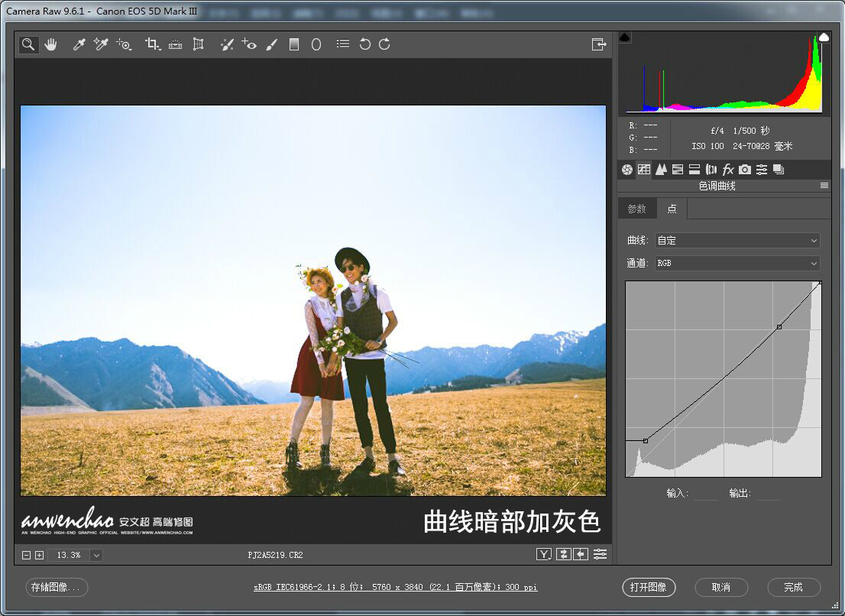Switch to the 点 curve tab
This screenshot has height=616, width=845.
click(672, 209)
